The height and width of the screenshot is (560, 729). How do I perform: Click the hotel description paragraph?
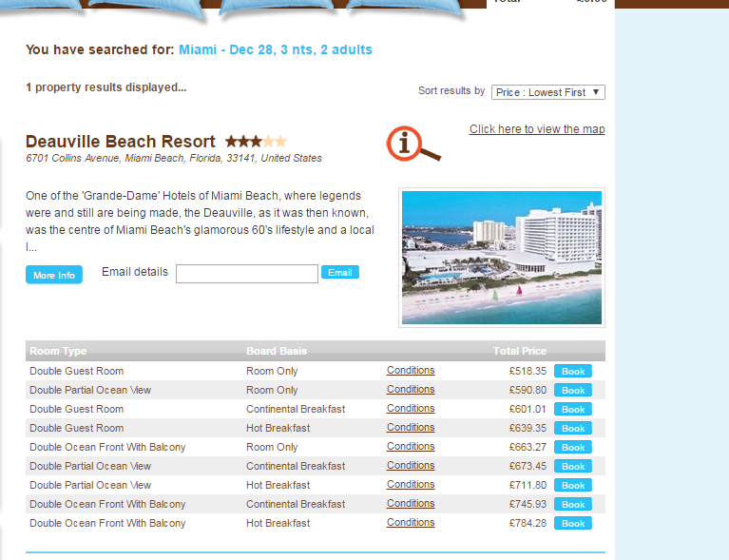pyautogui.click(x=200, y=221)
